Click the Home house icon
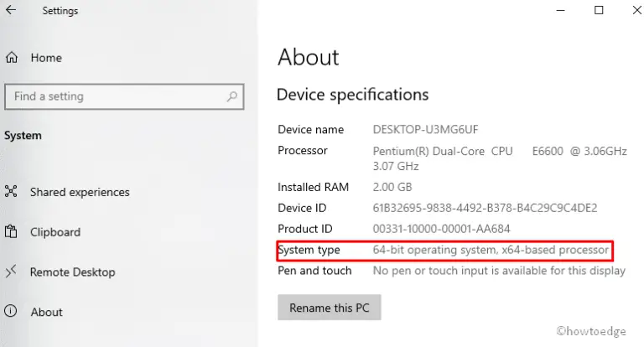The width and height of the screenshot is (644, 347). [11, 58]
